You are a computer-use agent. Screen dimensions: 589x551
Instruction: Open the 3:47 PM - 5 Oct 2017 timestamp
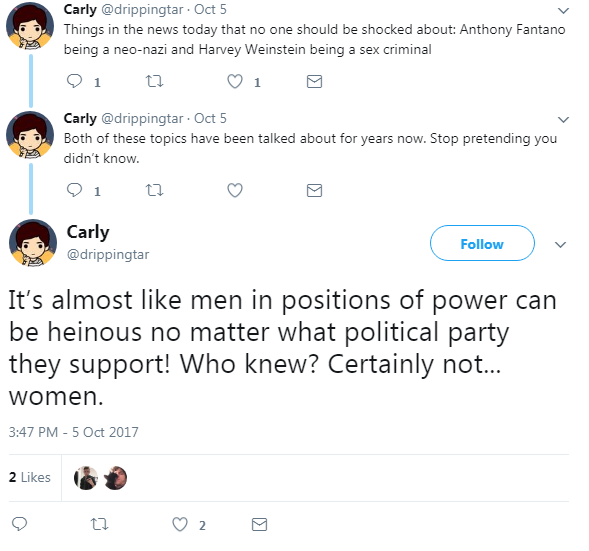point(74,432)
